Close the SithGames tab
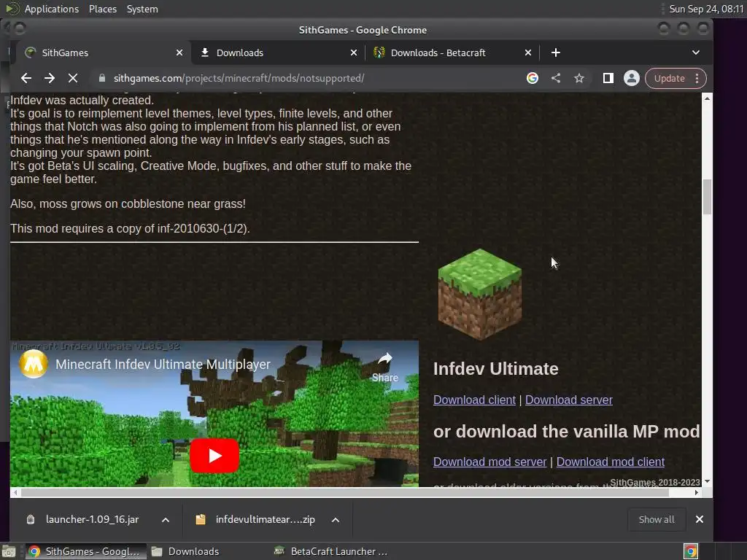The height and width of the screenshot is (560, 747). pyautogui.click(x=179, y=52)
